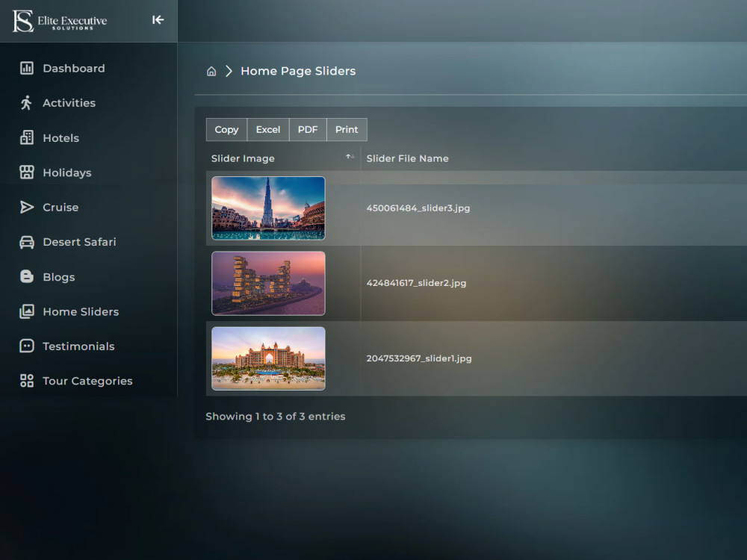
Task: Click the Testimonials chat icon
Action: (x=27, y=346)
